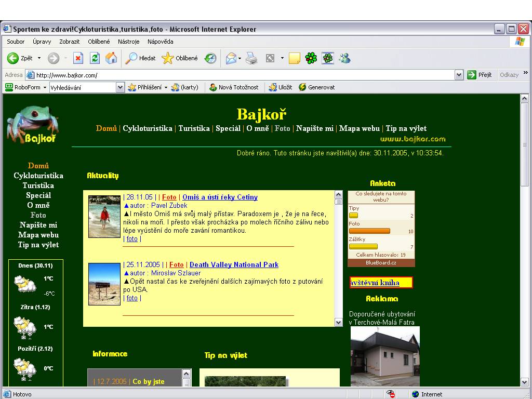
Task: Open the Messenger people icon
Action: click(344, 58)
